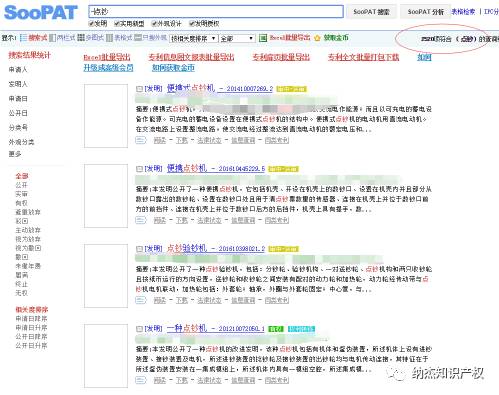The width and height of the screenshot is (499, 395).
Task: Tick checkbox for 一种点钞机 result
Action: coord(139,329)
